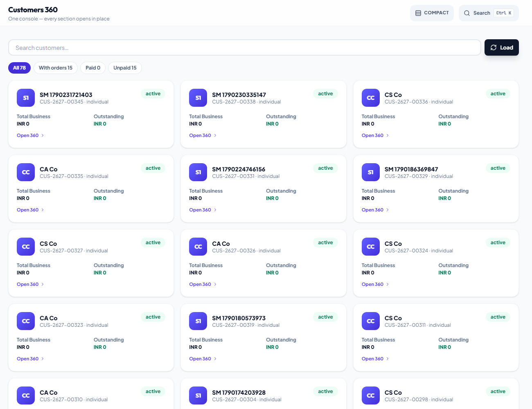Select the CC avatar on card CUS-2627-00336
Viewport: 532px width, 409px height.
point(371,98)
